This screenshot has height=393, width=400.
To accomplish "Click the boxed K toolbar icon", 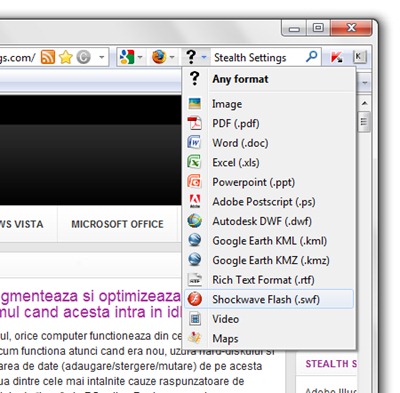I will click(359, 57).
